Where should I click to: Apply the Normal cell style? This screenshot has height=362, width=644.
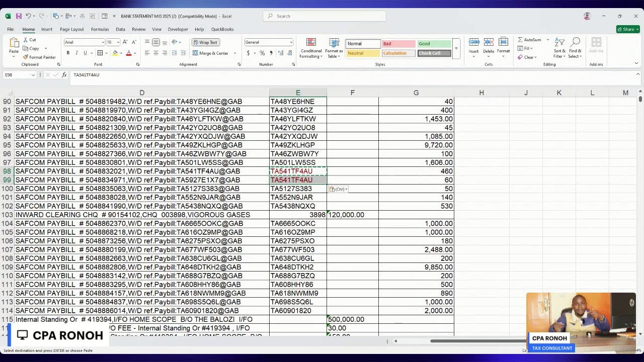pos(363,44)
